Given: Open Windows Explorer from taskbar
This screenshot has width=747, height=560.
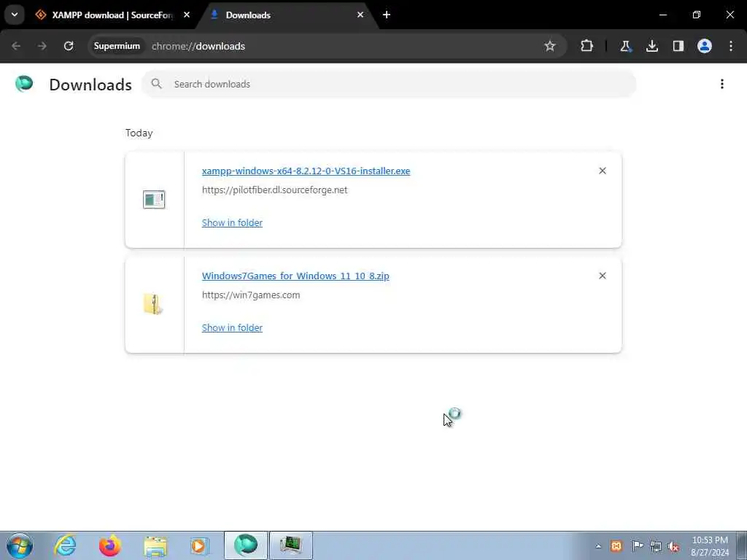Looking at the screenshot, I should click(x=155, y=545).
